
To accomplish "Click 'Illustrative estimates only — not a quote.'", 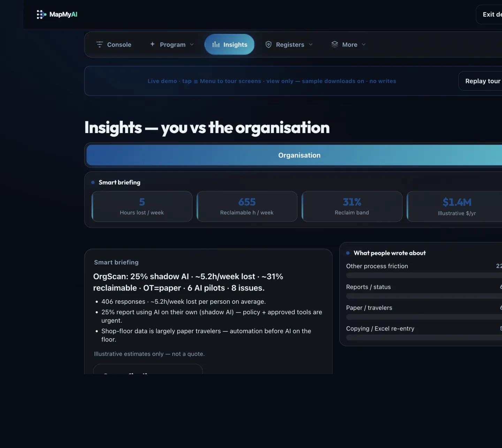I will 149,354.
